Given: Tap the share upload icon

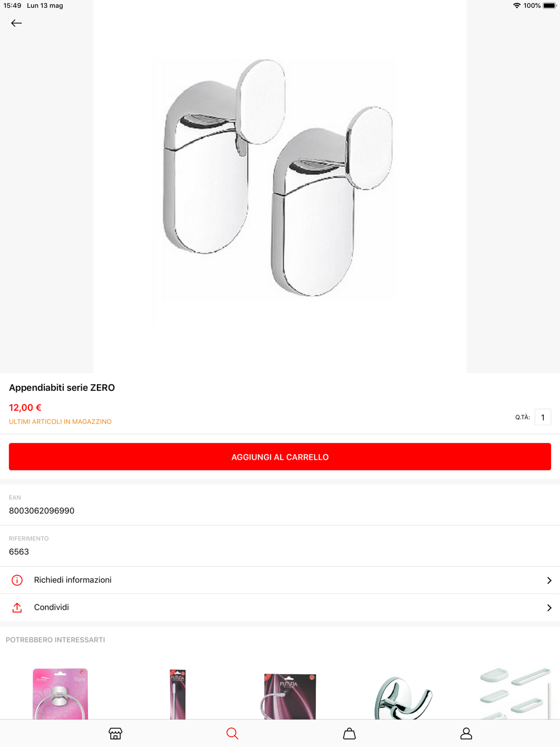Looking at the screenshot, I should tap(17, 608).
